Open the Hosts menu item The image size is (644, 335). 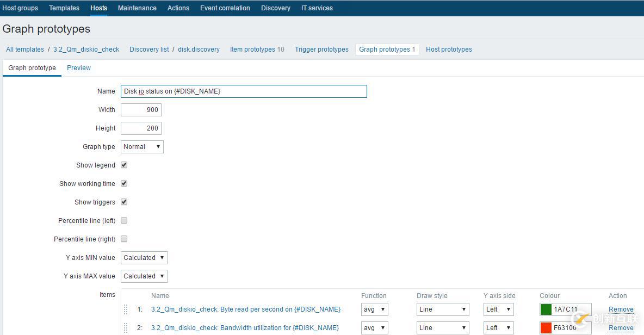(x=98, y=8)
